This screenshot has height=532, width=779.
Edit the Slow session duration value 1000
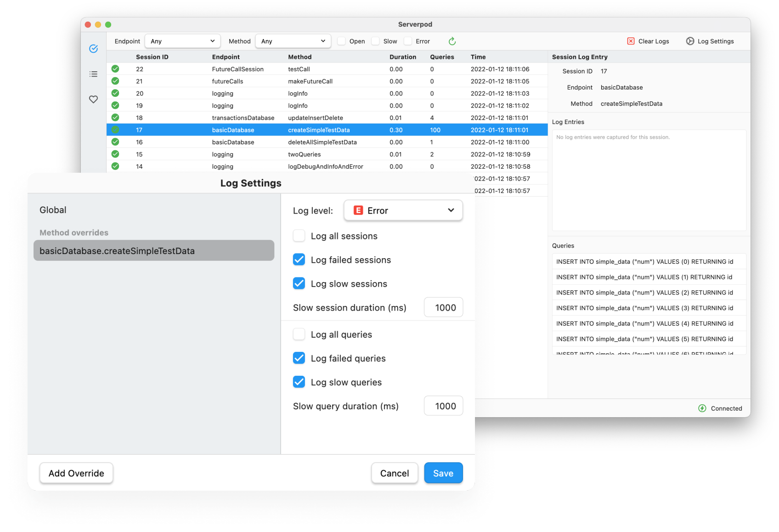(443, 307)
